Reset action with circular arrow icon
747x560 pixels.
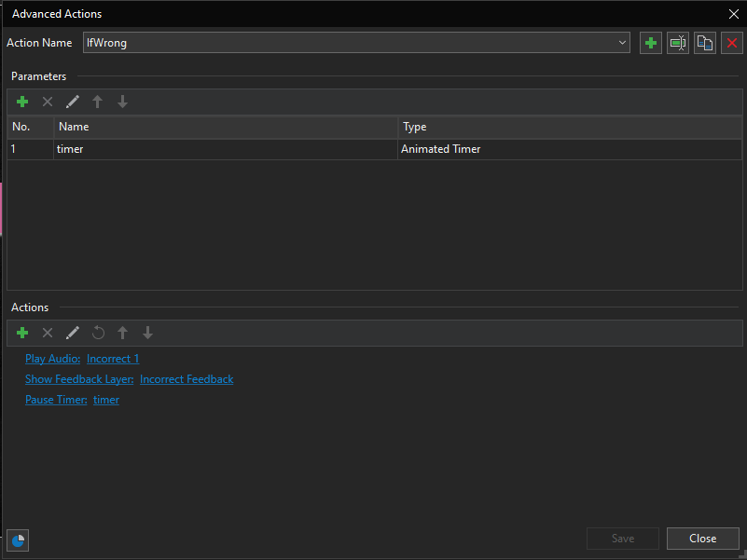coord(98,333)
